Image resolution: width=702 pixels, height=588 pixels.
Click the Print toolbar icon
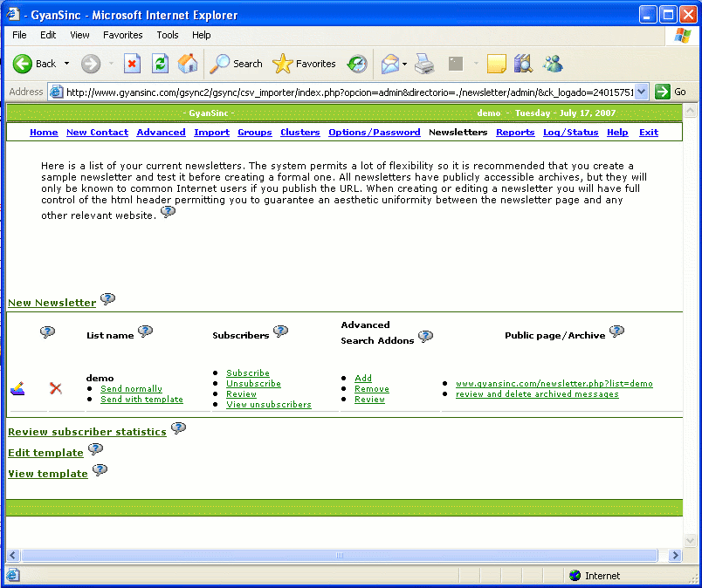[424, 64]
